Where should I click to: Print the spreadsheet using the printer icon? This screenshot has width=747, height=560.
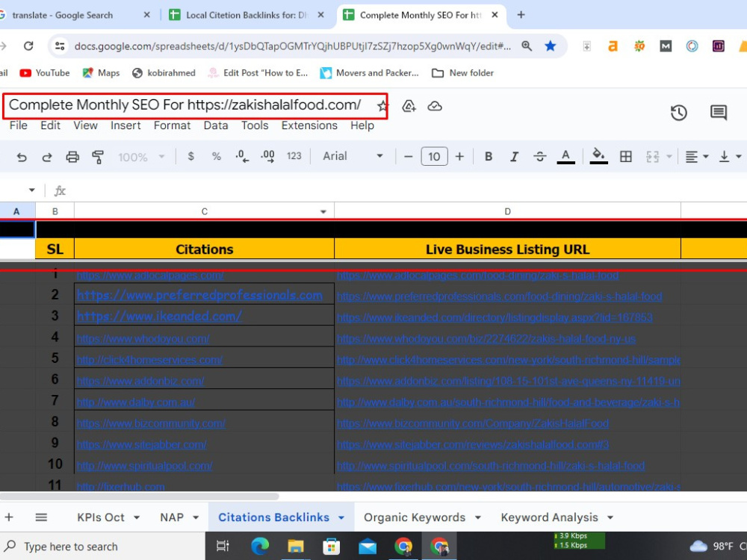pos(72,157)
